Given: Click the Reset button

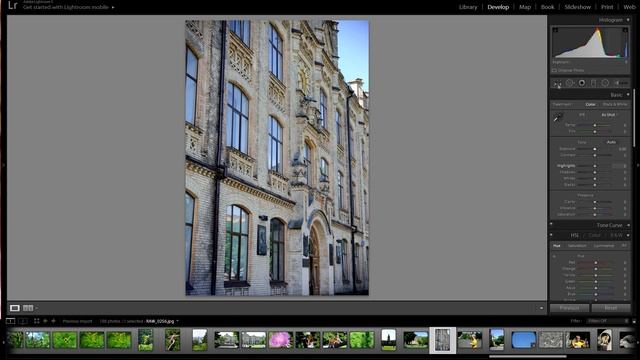Looking at the screenshot, I should click(x=611, y=308).
